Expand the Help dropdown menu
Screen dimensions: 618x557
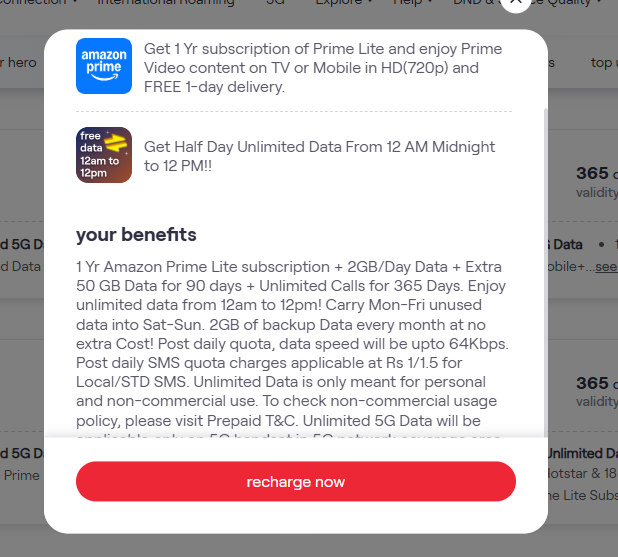(x=413, y=2)
